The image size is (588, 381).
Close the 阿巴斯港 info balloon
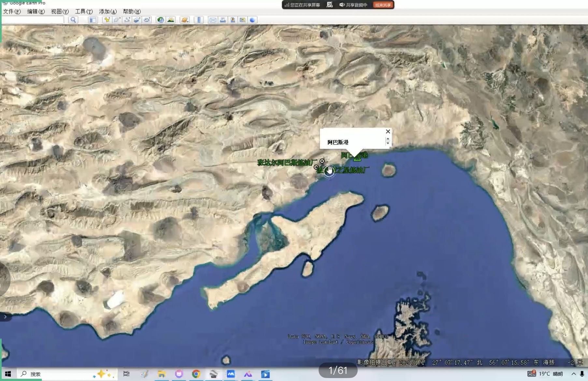click(388, 132)
